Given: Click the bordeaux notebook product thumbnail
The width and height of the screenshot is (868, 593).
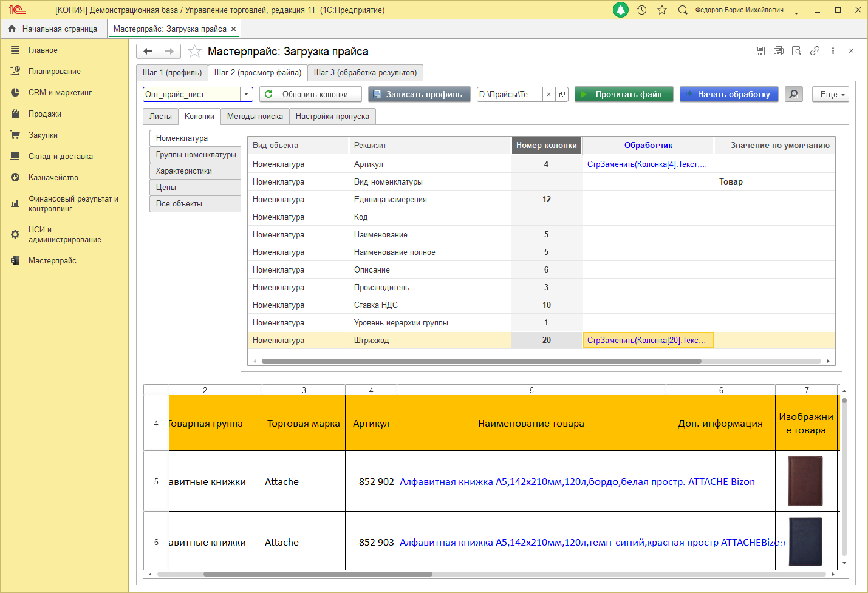Looking at the screenshot, I should 805,481.
